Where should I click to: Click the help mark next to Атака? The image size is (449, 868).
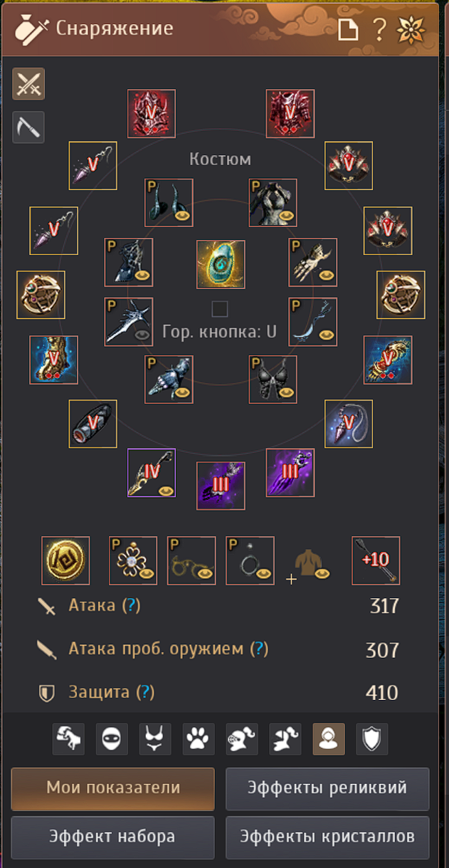[131, 606]
